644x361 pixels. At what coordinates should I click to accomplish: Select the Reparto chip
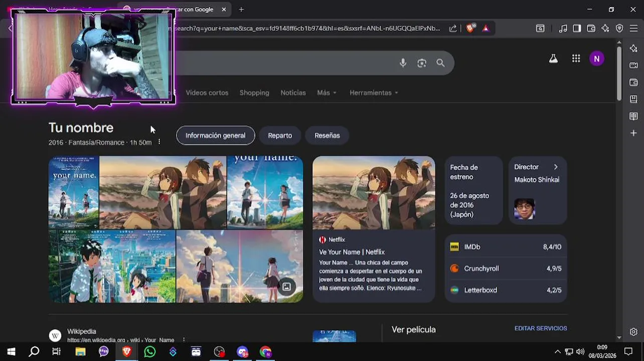pos(280,135)
